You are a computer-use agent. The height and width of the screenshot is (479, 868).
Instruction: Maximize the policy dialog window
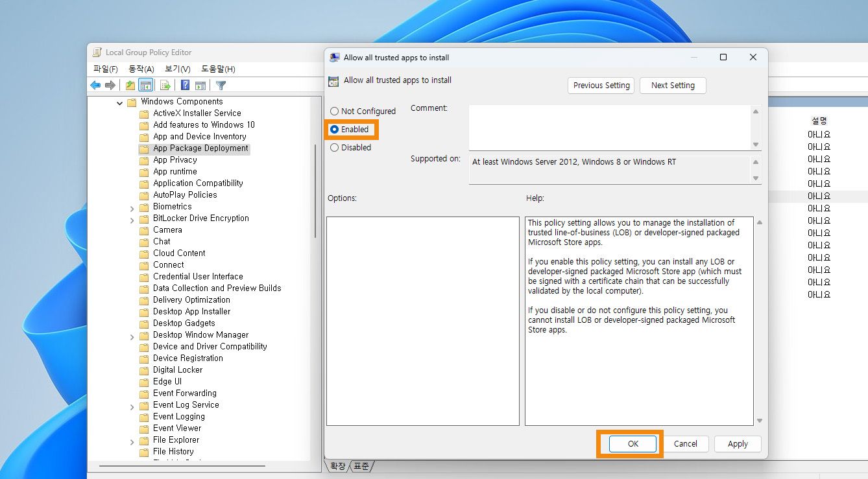[x=723, y=57]
